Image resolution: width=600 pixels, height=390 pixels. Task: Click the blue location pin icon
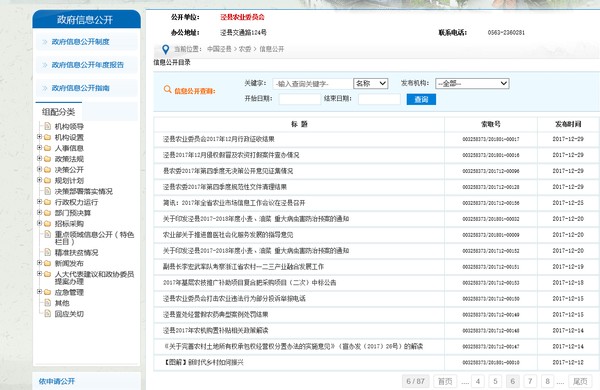coord(166,49)
